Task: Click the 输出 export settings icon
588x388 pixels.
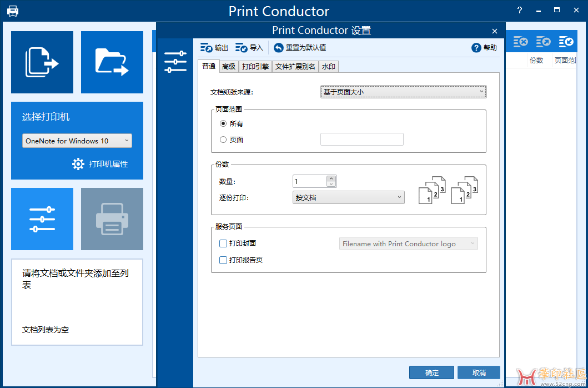Action: (x=206, y=48)
